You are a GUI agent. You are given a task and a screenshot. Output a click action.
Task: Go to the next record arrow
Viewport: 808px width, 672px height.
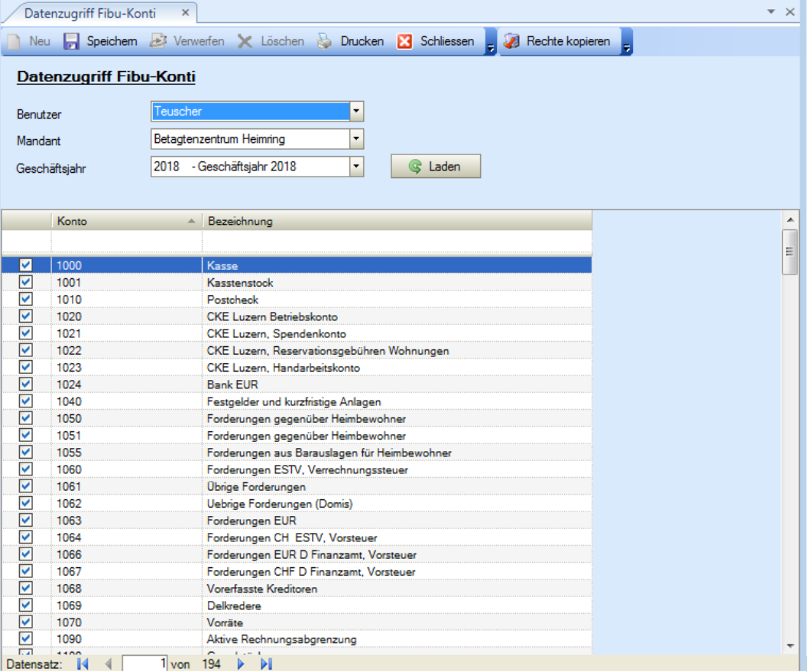point(241,664)
